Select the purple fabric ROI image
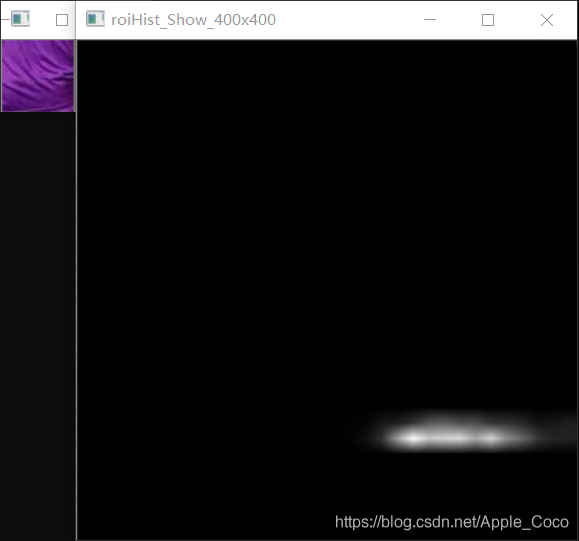Image resolution: width=579 pixels, height=541 pixels. point(38,76)
